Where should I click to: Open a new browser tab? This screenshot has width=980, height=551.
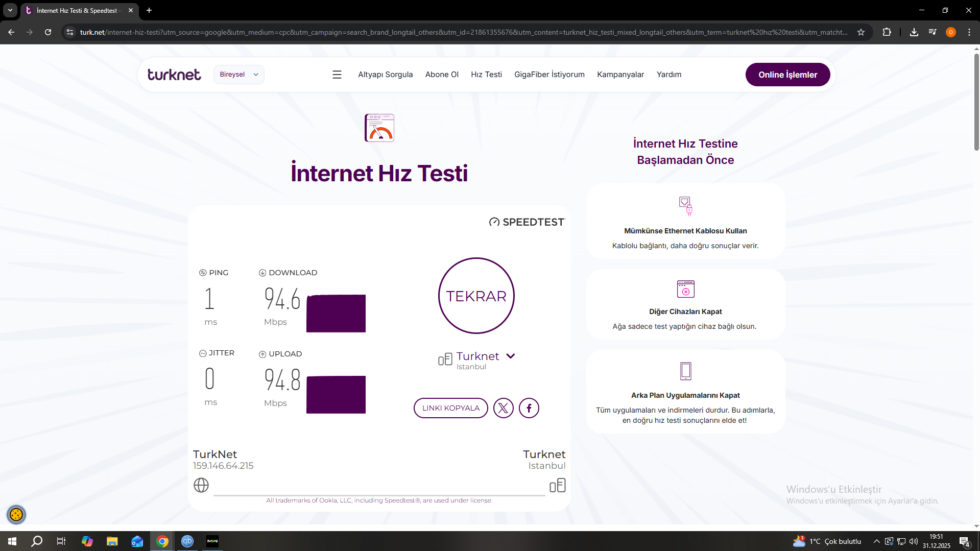click(149, 10)
